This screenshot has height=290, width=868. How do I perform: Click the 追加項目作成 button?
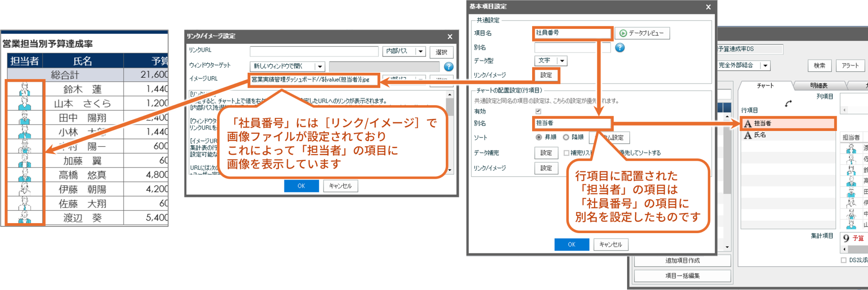(682, 261)
